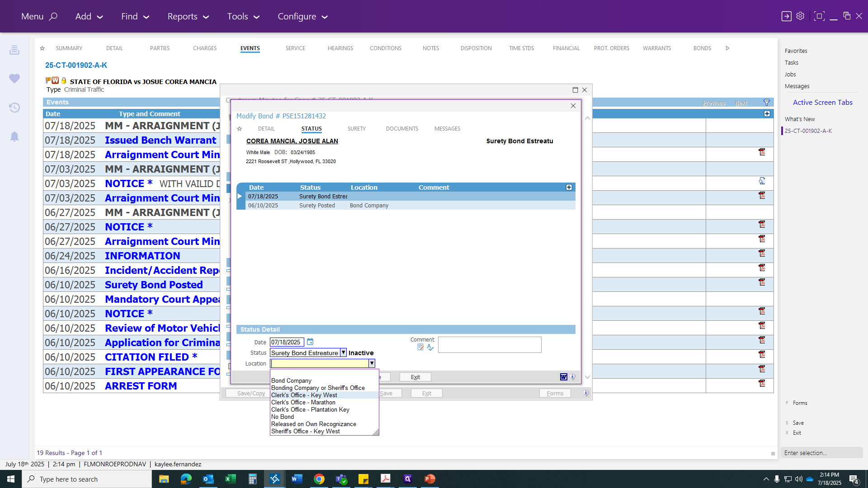Open PDF icon on ARREST FORM row
The height and width of the screenshot is (488, 868).
point(762,383)
